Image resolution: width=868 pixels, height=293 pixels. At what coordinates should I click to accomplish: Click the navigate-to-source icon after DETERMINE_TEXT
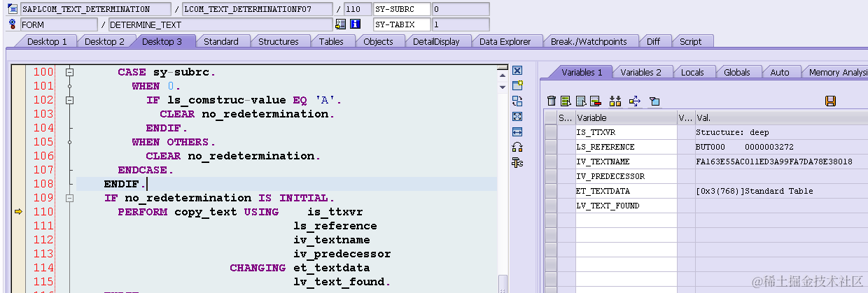coord(341,24)
